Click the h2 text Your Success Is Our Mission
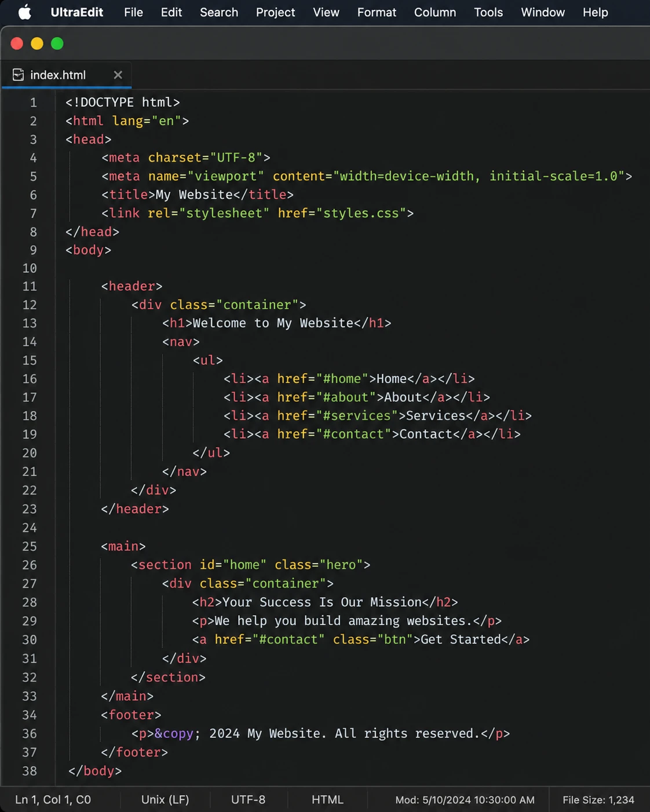The height and width of the screenshot is (812, 650). tap(322, 602)
